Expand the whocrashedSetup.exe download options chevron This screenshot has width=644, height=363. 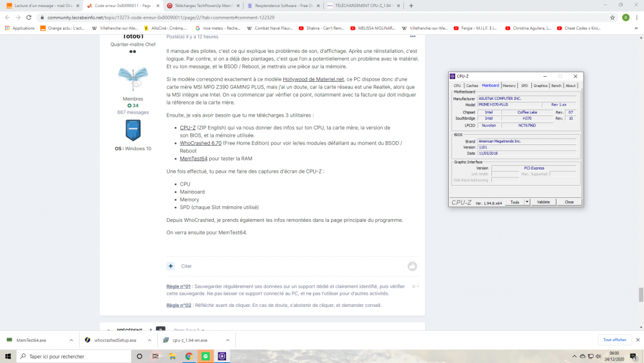pyautogui.click(x=149, y=340)
